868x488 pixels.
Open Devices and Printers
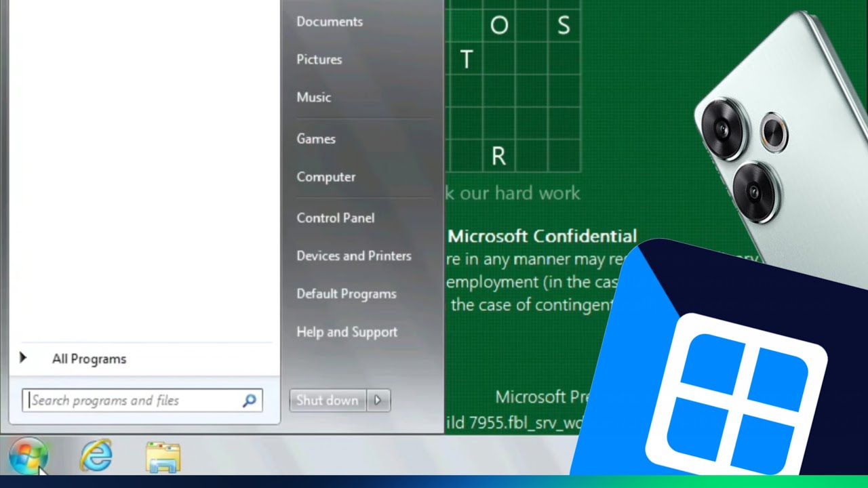coord(354,256)
